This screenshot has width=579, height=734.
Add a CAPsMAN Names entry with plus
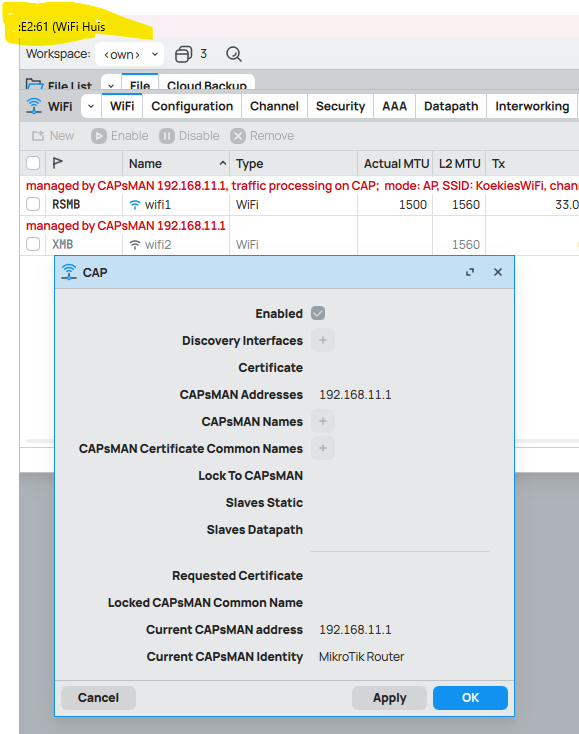pyautogui.click(x=322, y=421)
